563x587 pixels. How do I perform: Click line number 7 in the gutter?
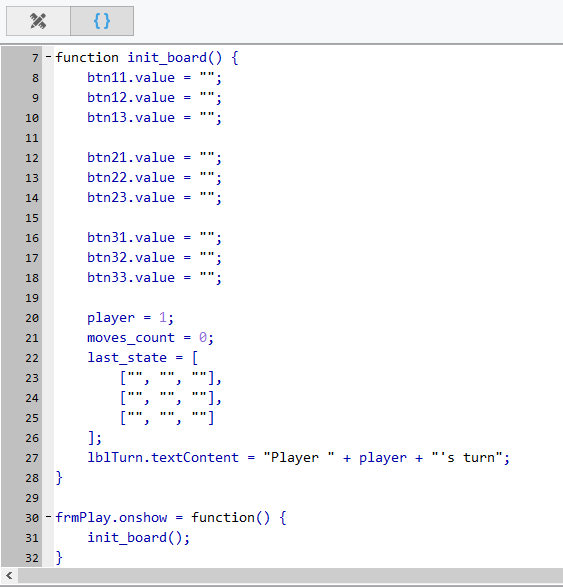pyautogui.click(x=35, y=58)
